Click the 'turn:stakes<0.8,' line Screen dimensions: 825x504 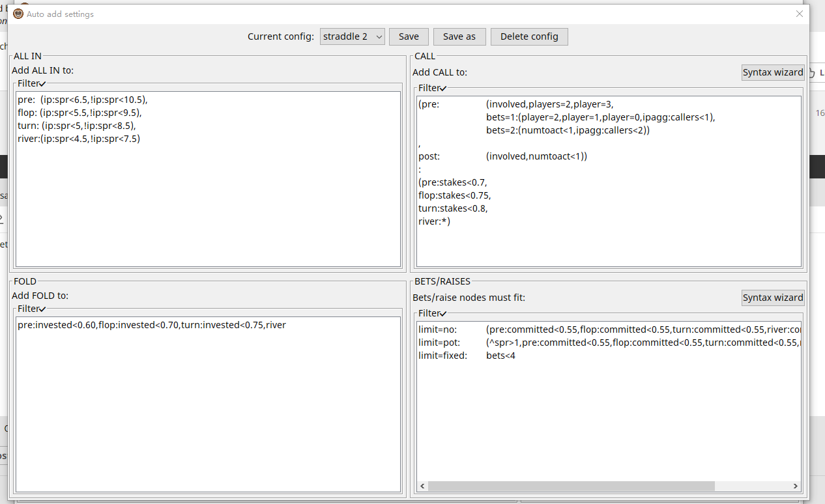coord(453,208)
